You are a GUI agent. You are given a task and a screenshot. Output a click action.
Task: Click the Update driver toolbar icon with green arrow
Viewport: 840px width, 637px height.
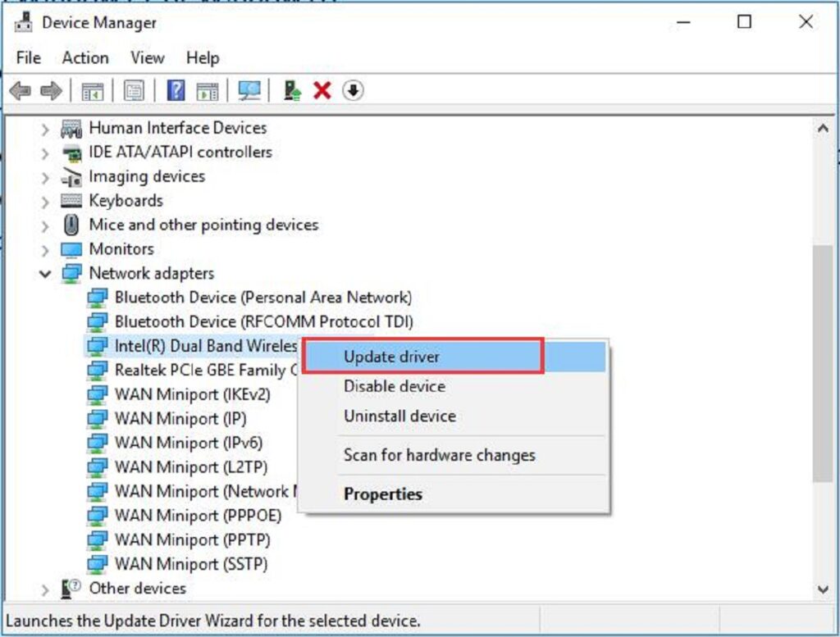tap(291, 90)
